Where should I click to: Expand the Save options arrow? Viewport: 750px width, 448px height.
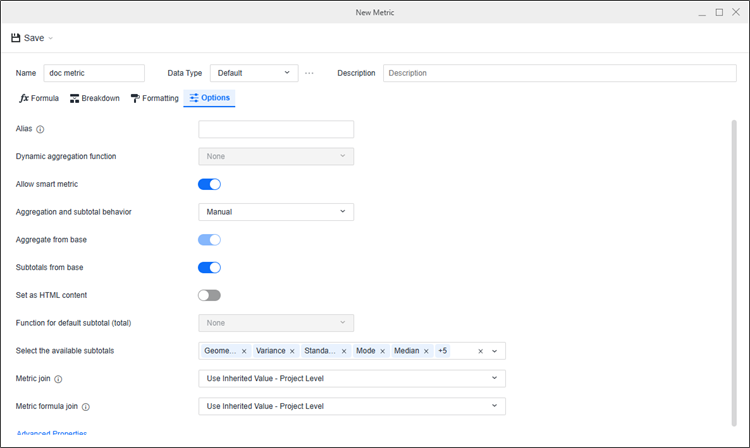tap(51, 38)
